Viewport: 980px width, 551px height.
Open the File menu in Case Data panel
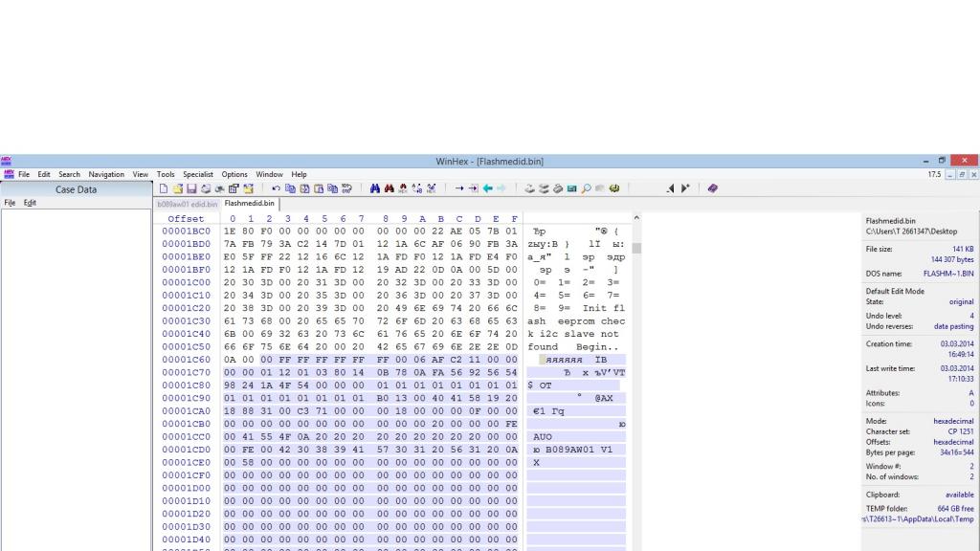pyautogui.click(x=10, y=203)
